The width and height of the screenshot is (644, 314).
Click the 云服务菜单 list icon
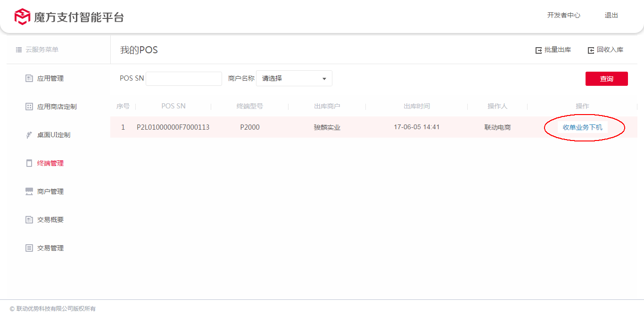(x=19, y=50)
